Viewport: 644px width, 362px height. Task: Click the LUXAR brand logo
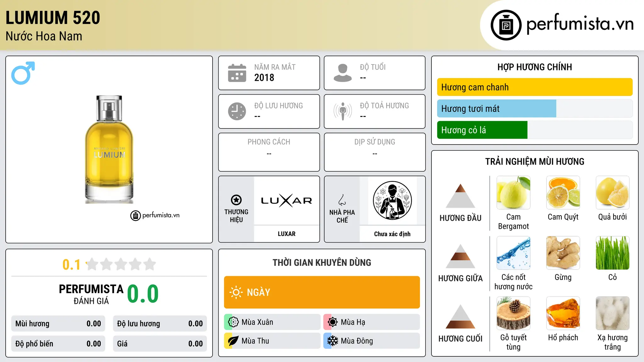(x=286, y=200)
